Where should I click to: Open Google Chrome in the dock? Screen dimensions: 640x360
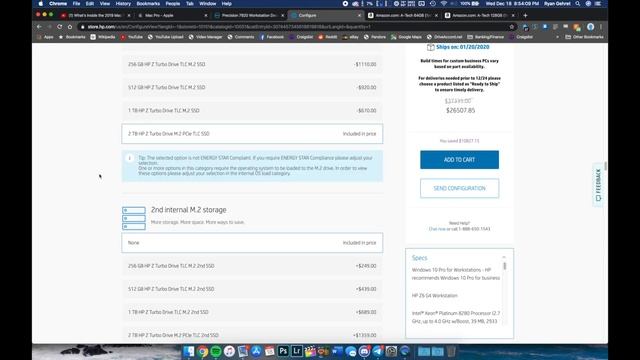coord(202,351)
